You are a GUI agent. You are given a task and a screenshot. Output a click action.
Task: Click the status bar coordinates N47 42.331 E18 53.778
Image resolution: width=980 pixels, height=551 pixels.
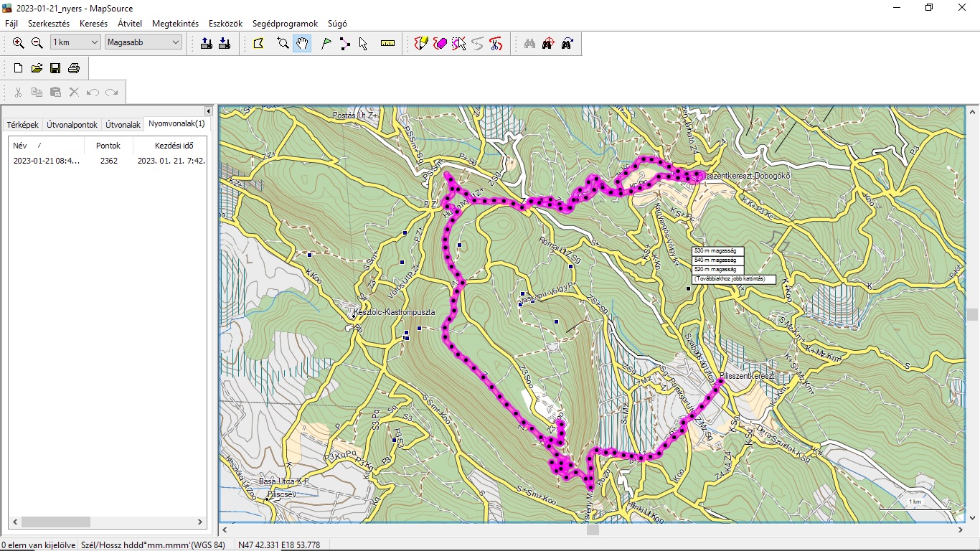(279, 545)
